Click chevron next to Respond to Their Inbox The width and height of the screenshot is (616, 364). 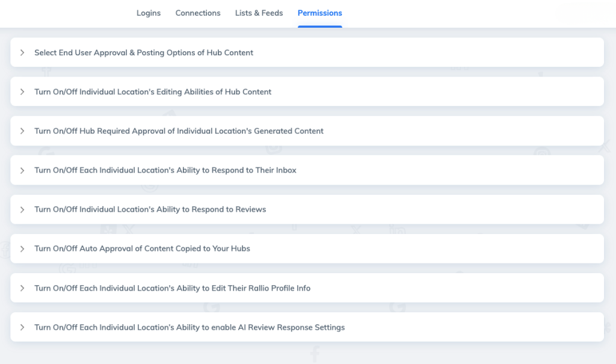22,170
